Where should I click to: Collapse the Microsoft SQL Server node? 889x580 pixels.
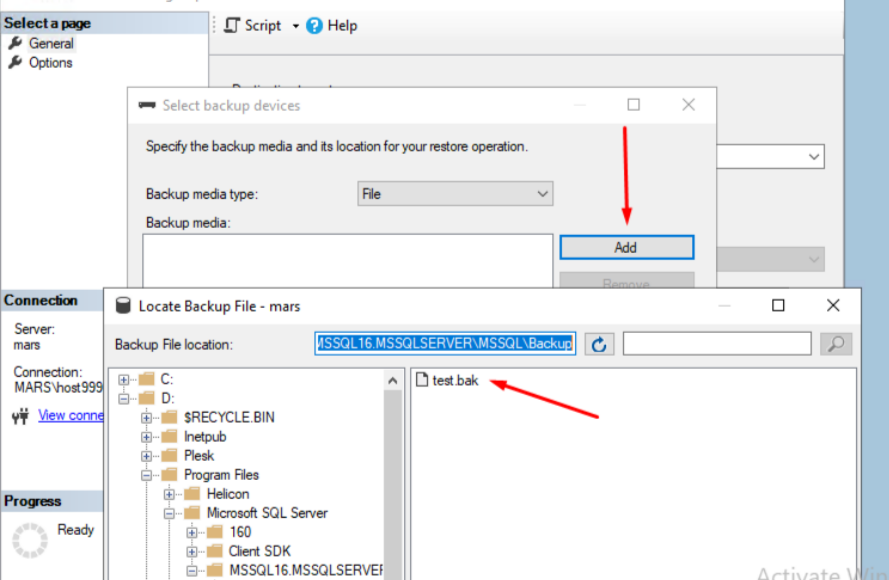coord(169,514)
